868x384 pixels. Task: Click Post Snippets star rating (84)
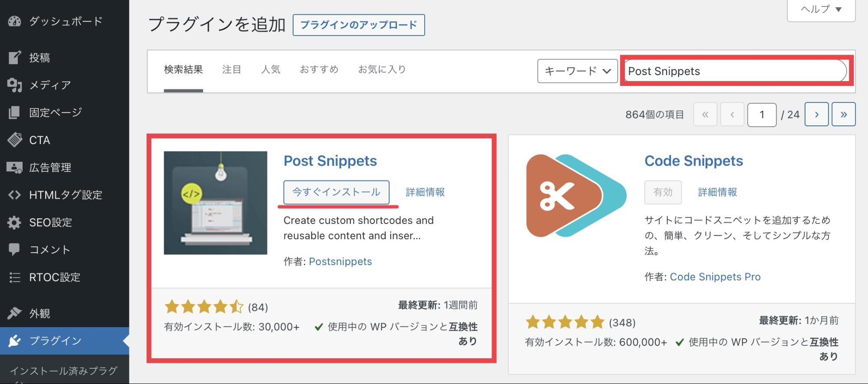(216, 307)
